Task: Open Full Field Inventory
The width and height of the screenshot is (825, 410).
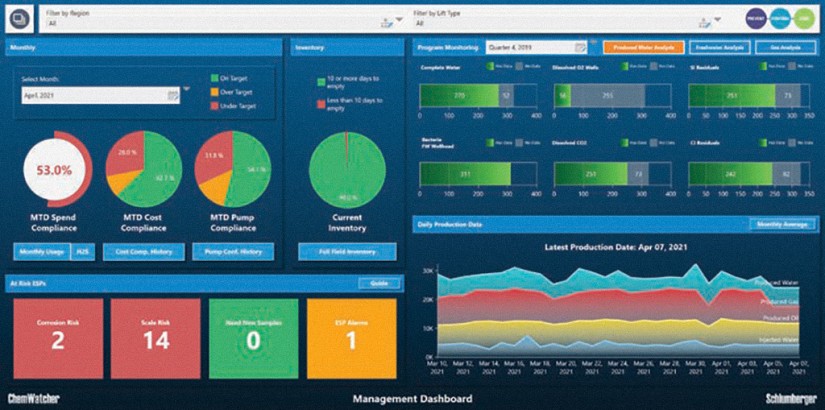Action: click(347, 252)
